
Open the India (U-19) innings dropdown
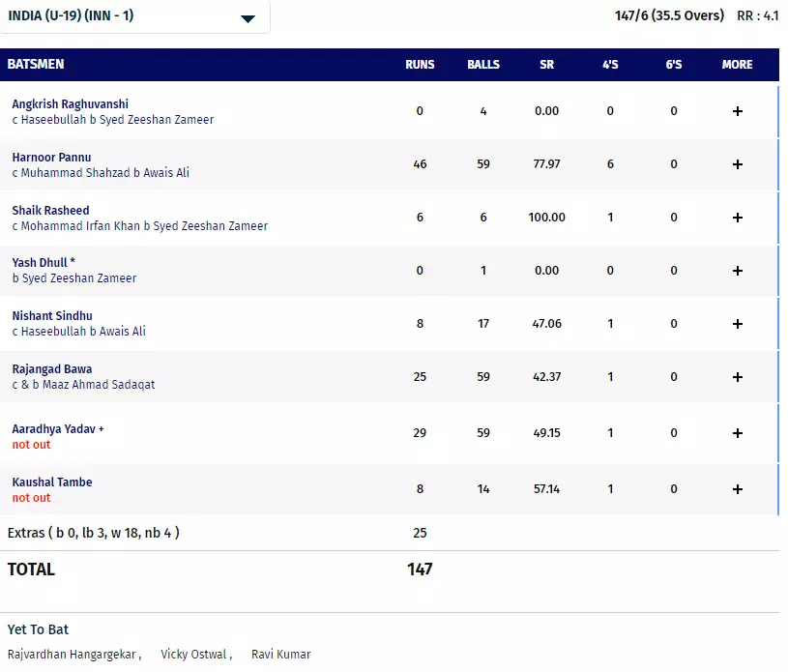click(x=133, y=17)
